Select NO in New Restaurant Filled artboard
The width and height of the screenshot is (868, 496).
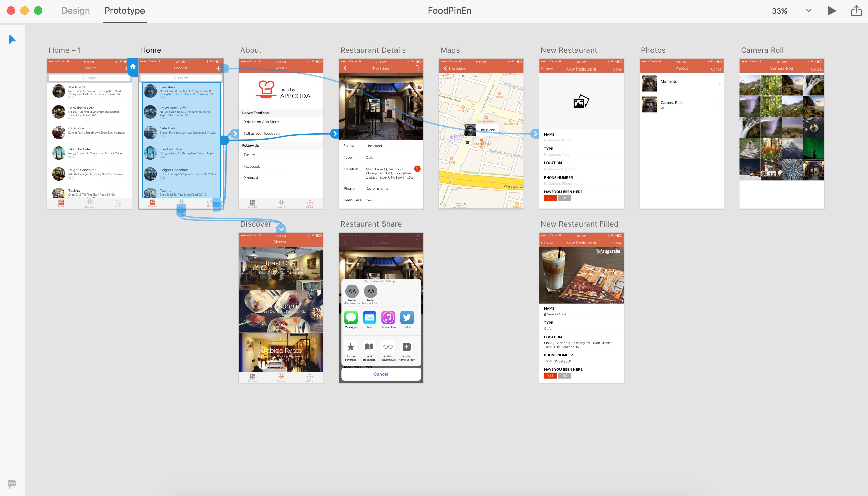click(x=565, y=375)
